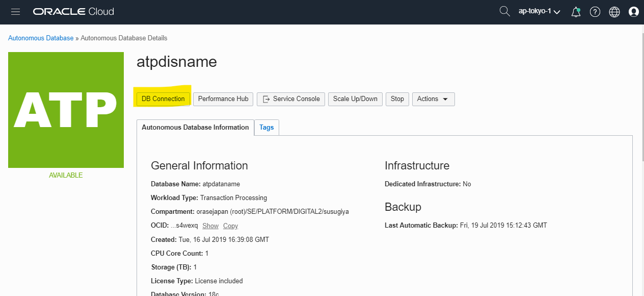Open Scale Up/Down settings

355,99
